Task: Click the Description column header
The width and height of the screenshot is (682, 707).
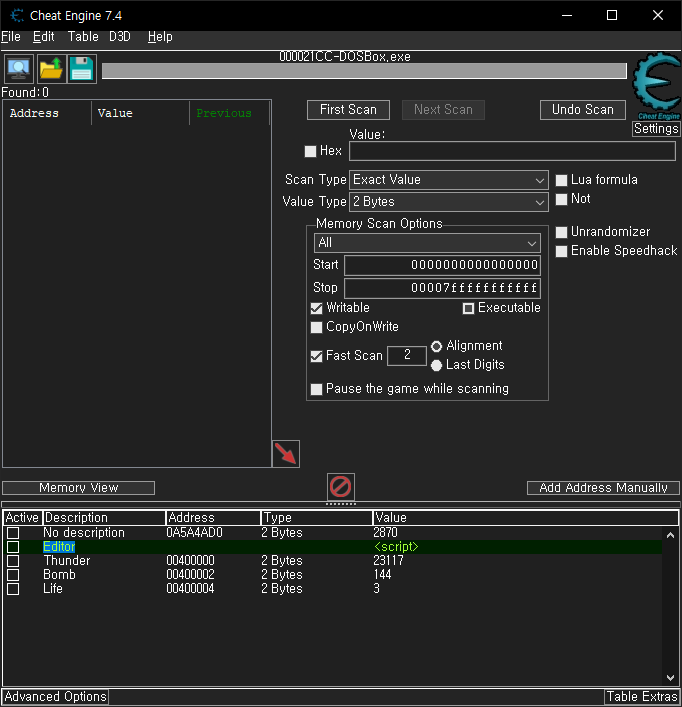Action: [x=104, y=518]
